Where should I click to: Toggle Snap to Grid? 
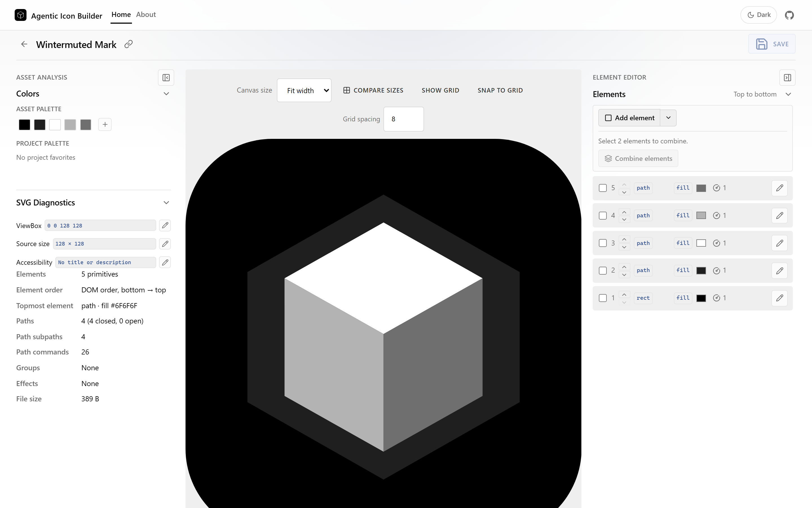500,90
